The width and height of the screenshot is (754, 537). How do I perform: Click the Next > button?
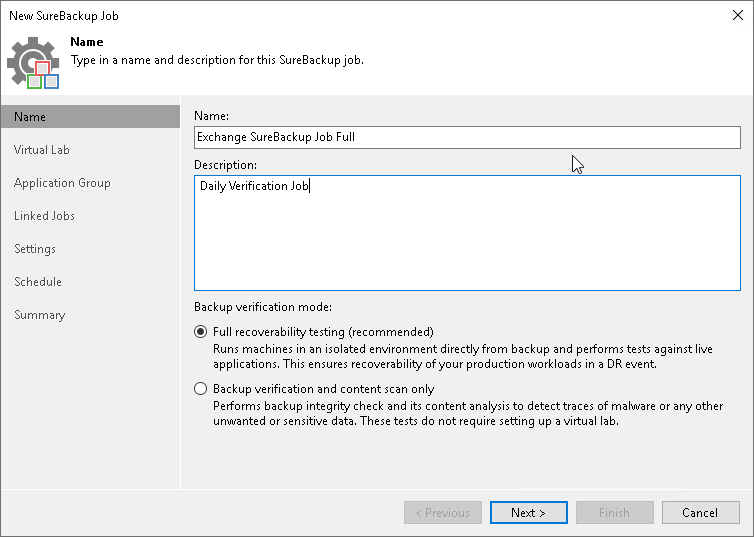528,512
